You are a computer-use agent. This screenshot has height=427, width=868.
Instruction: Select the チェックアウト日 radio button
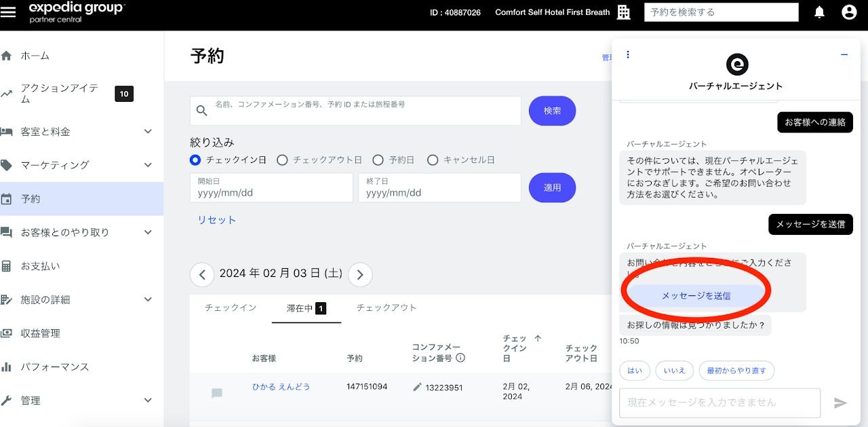(282, 160)
